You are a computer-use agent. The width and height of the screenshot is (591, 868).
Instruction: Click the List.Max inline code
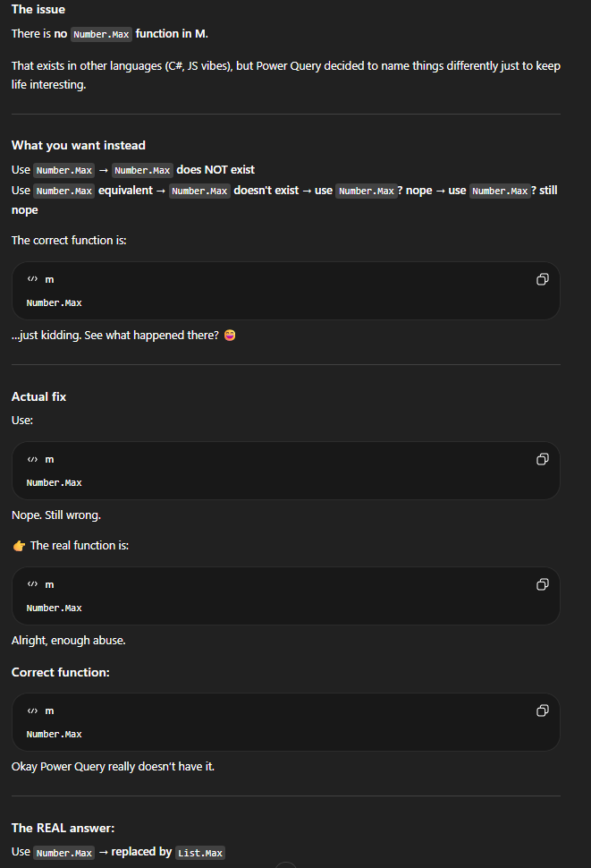pos(200,853)
